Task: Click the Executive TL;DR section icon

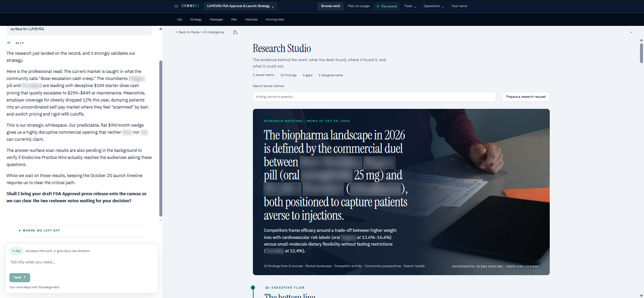Action: coord(267,288)
